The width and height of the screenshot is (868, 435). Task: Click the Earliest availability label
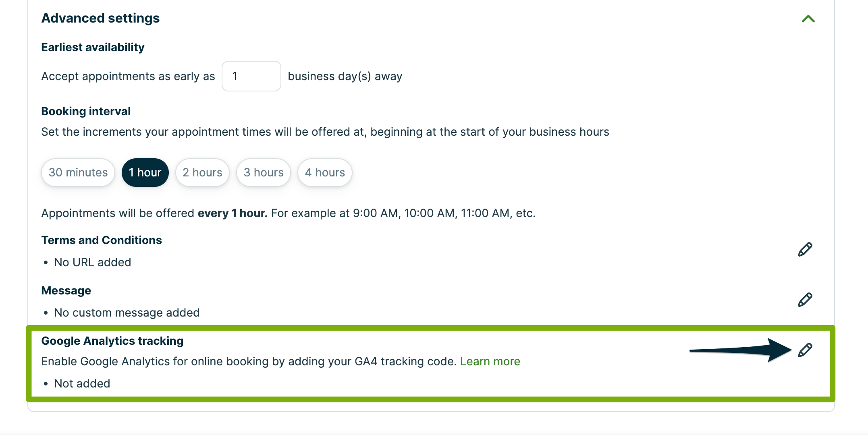click(x=93, y=47)
